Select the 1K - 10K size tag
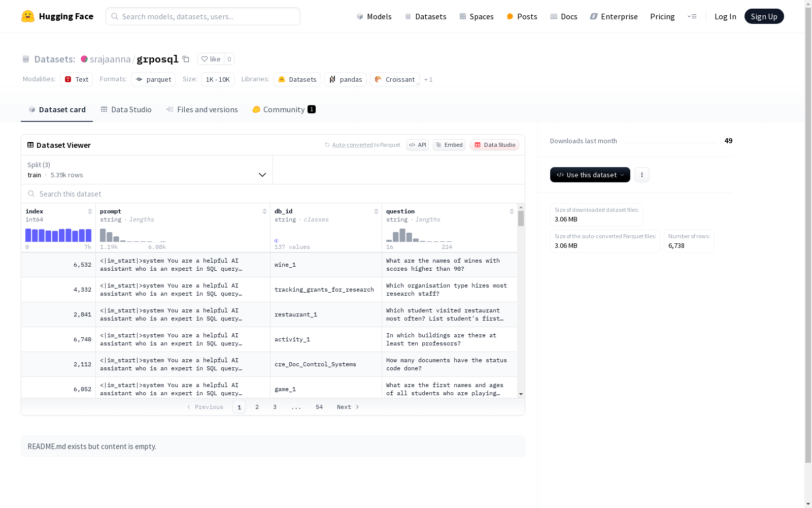 (x=218, y=79)
